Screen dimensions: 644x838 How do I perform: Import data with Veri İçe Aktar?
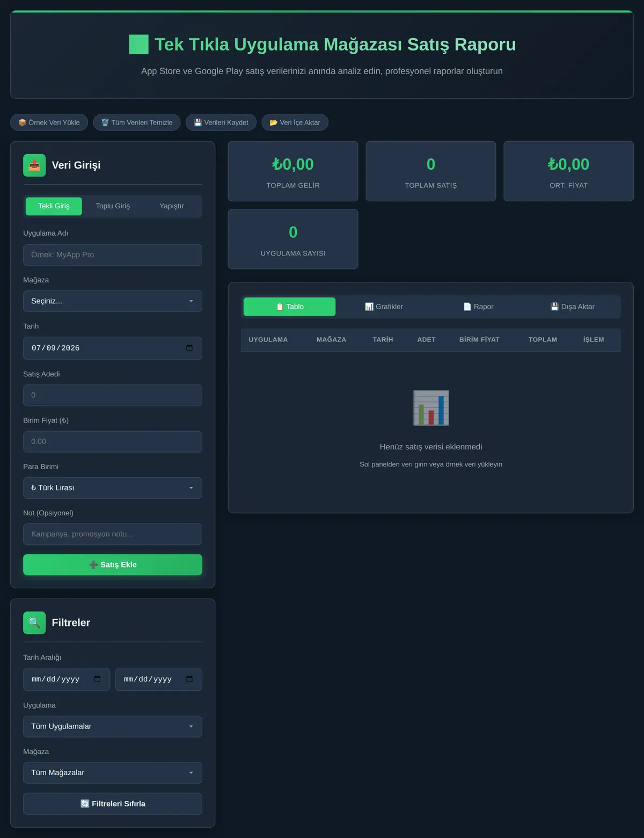tap(295, 122)
